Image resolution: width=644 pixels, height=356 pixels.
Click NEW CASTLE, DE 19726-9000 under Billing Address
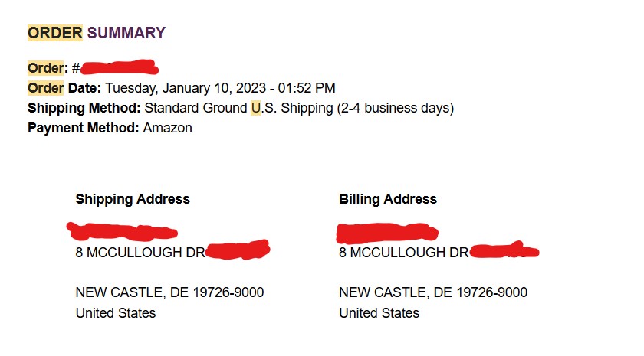coord(433,292)
